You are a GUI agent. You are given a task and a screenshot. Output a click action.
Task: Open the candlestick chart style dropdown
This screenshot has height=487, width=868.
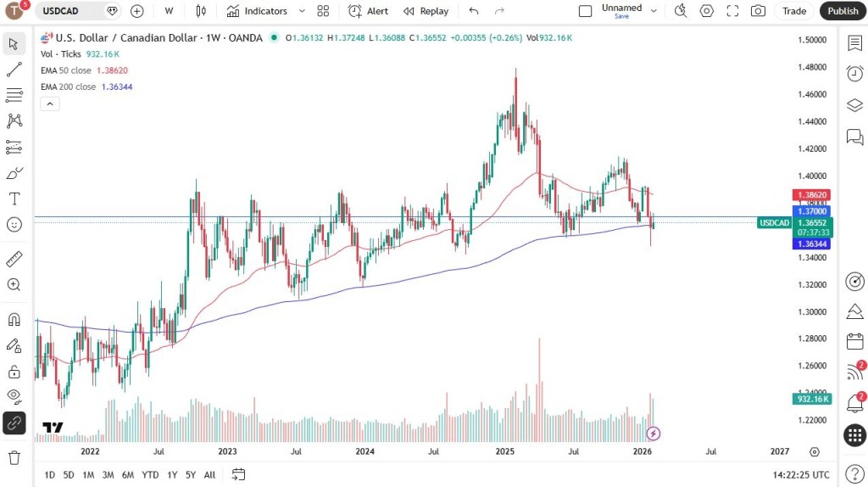coord(201,11)
